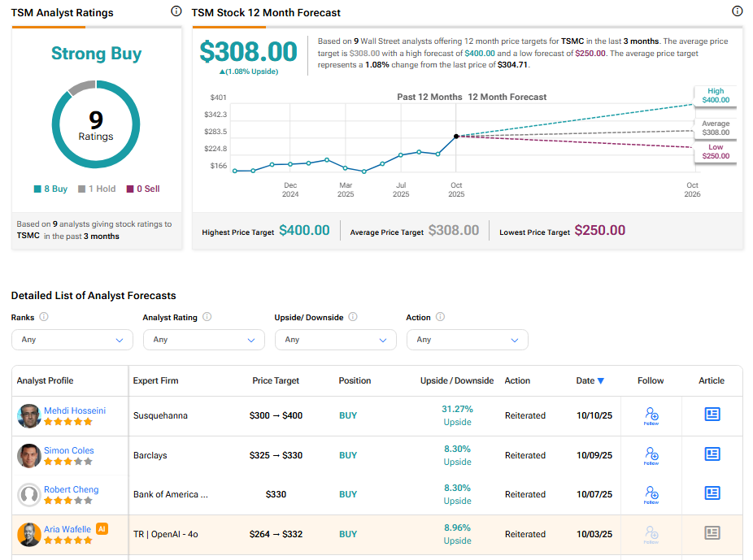Expand the Action filter dropdown

467,340
